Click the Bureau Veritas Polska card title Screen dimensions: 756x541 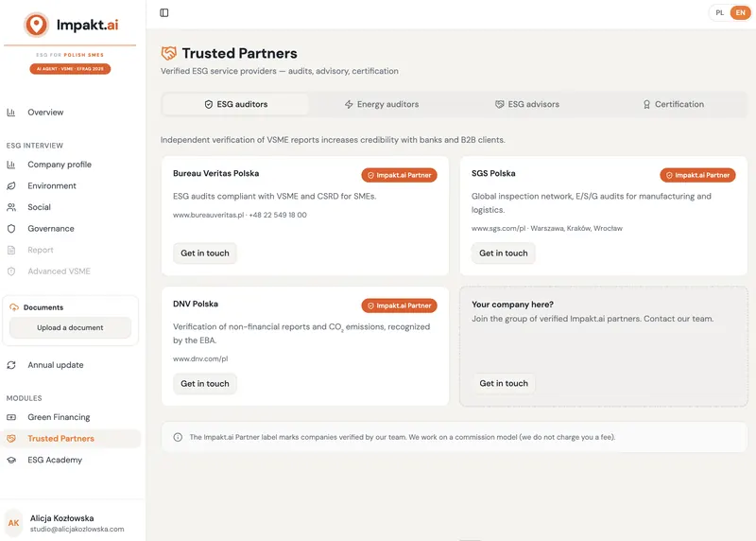216,173
